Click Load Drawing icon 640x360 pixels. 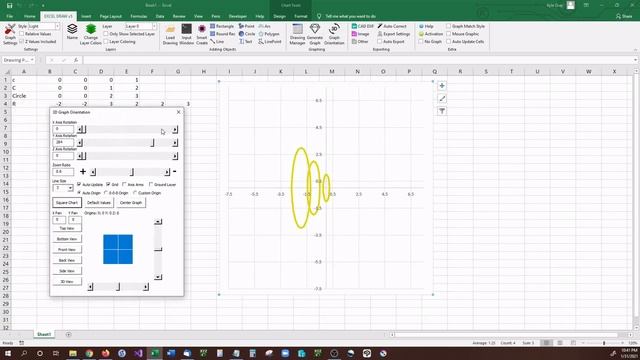tap(170, 34)
